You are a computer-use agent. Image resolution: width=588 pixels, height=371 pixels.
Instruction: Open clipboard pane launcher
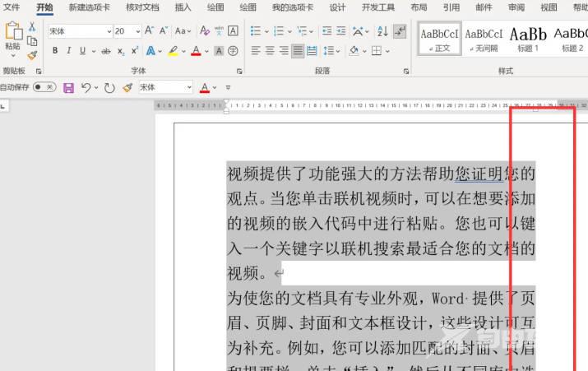(39, 71)
